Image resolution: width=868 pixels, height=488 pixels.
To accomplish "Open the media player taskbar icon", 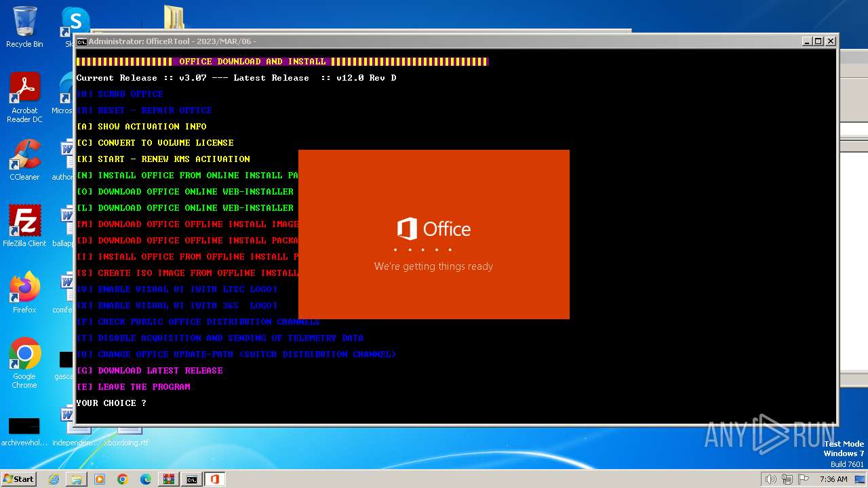I will [100, 479].
